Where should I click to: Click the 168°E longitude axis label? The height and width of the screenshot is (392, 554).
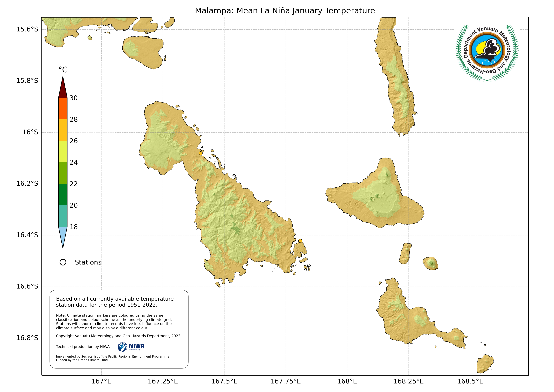click(347, 381)
